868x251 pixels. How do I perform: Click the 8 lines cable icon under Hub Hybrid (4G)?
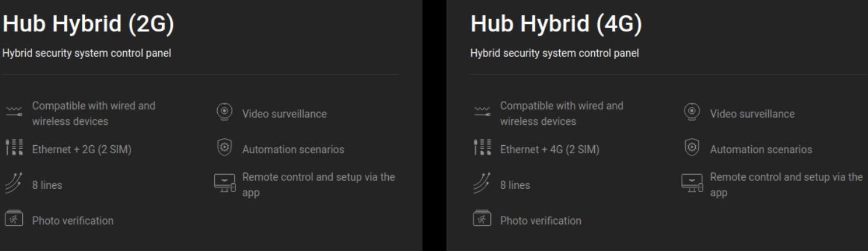(x=482, y=185)
